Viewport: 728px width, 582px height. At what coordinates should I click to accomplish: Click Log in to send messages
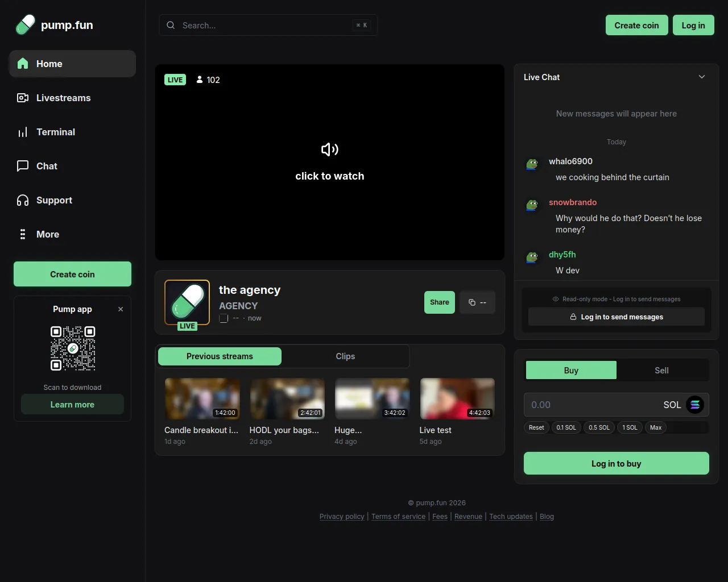click(x=617, y=317)
